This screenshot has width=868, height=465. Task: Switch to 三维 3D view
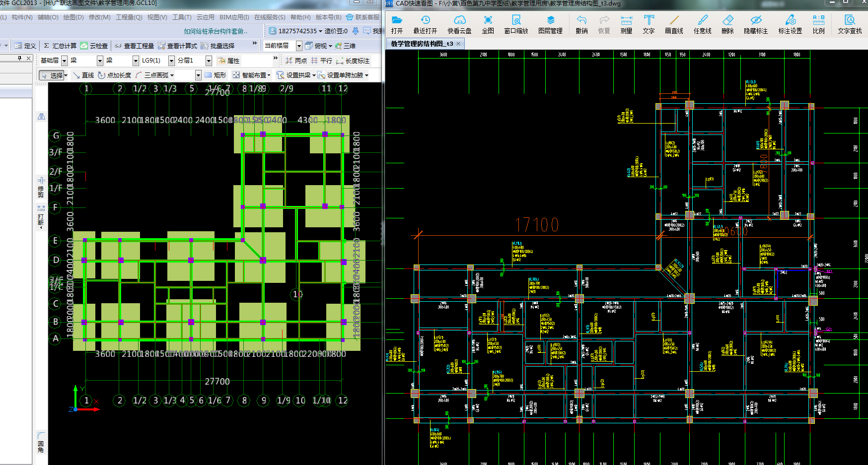click(345, 46)
